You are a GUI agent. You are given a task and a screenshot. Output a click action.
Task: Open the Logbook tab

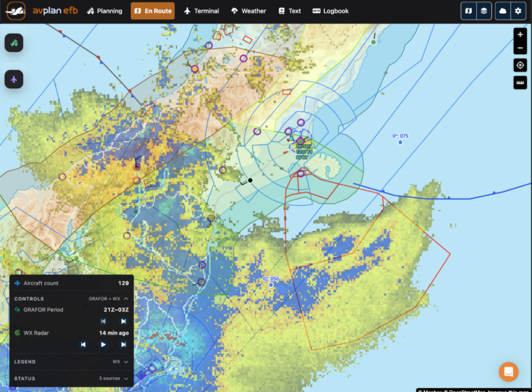(330, 11)
